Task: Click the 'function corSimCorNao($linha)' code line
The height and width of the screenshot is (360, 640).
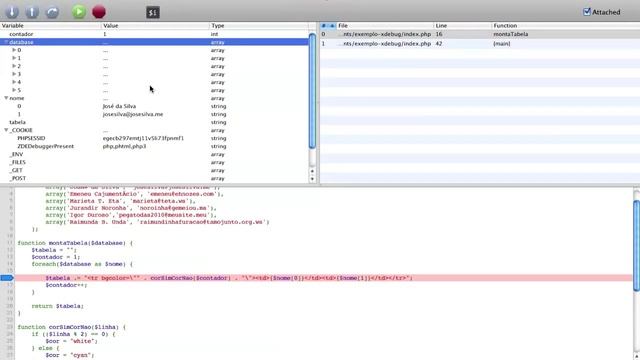Action: click(x=71, y=327)
